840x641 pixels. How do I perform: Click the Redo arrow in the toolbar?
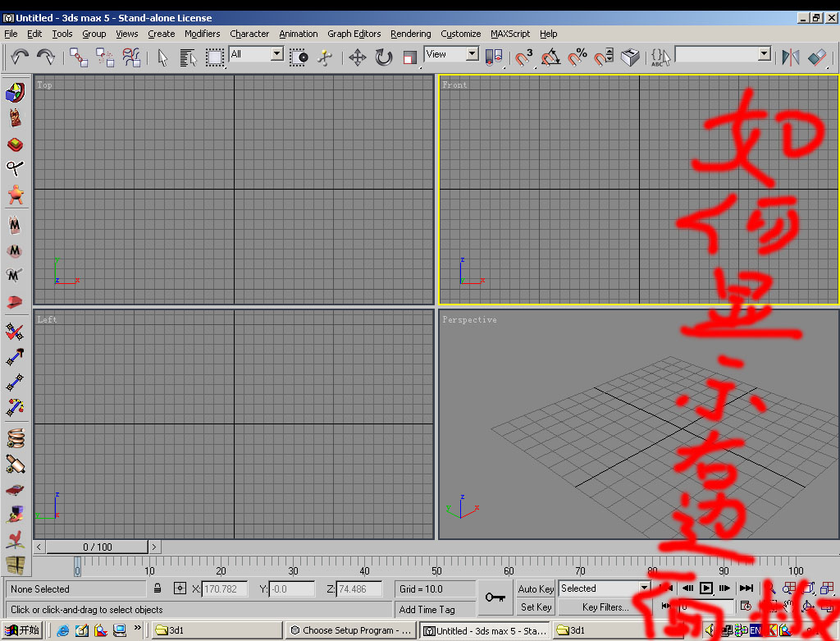coord(46,57)
